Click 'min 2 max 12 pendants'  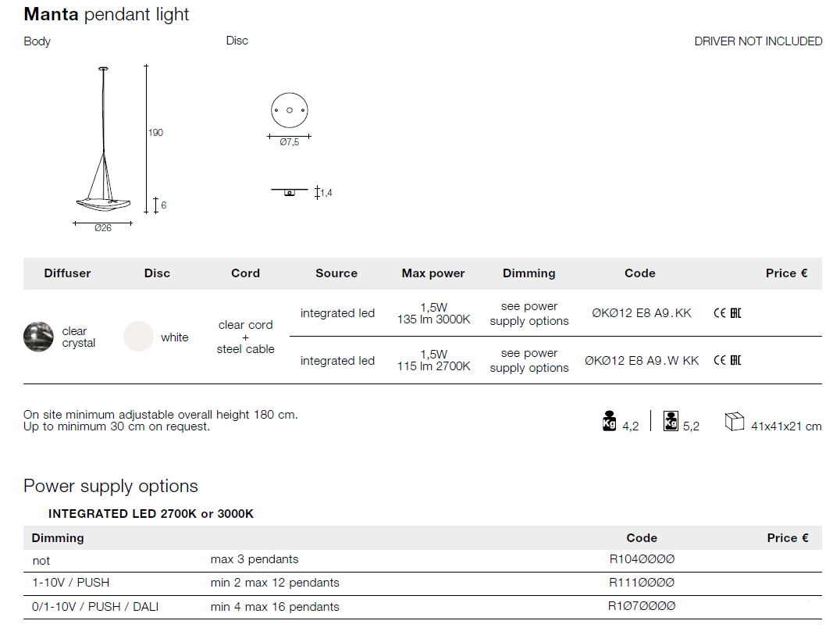tap(275, 583)
